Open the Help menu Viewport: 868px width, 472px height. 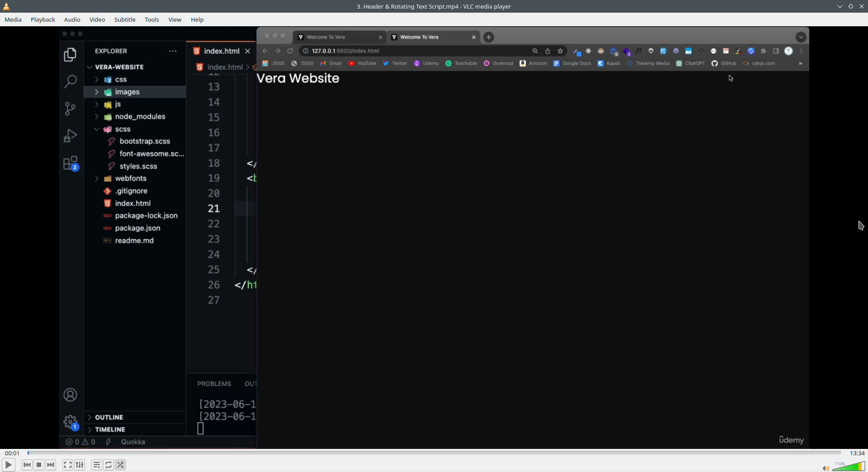(x=197, y=19)
